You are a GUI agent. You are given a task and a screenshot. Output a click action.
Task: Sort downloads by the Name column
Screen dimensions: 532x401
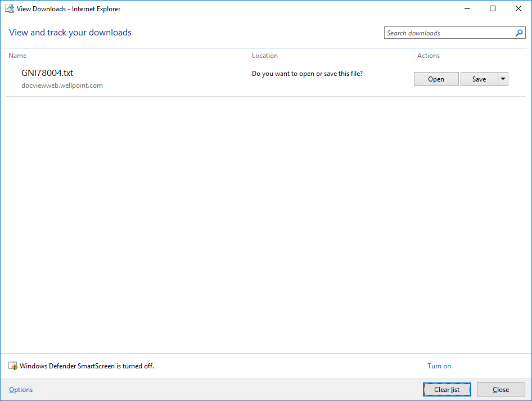[x=17, y=55]
